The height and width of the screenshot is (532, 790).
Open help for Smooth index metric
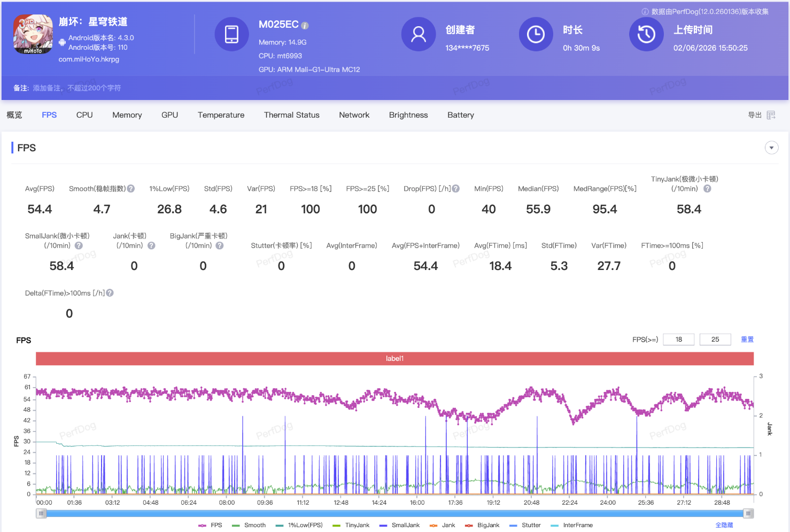pyautogui.click(x=131, y=189)
